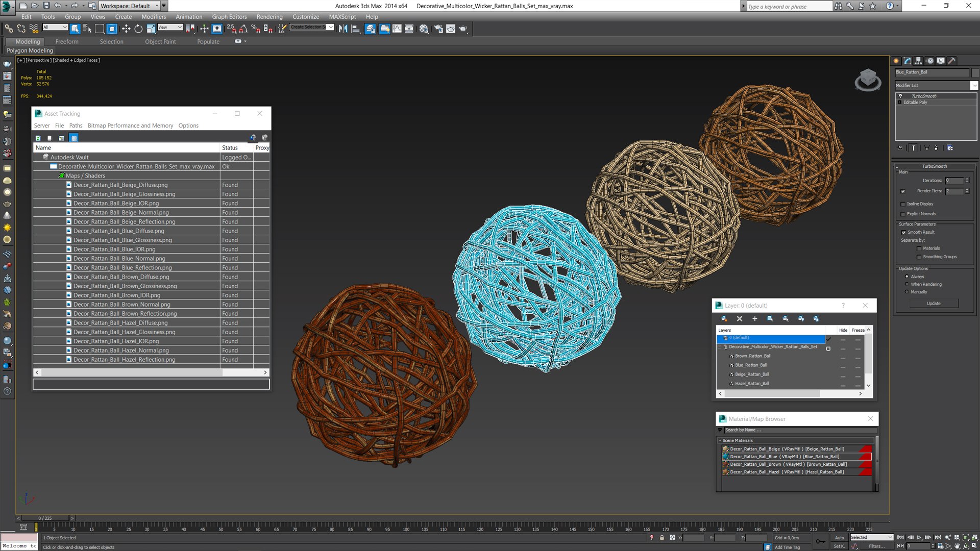Open the Workspace Default dropdown
980x551 pixels.
(130, 6)
